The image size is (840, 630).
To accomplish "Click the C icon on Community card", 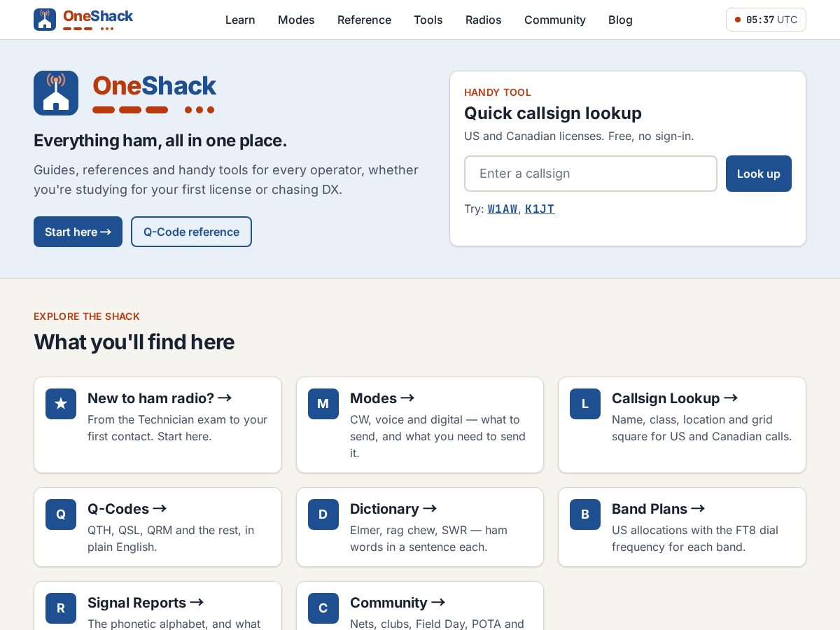I will [323, 608].
